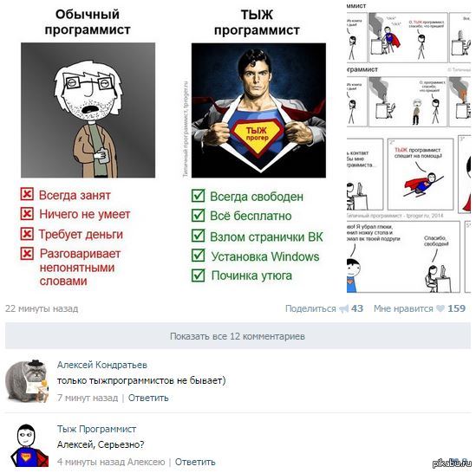The width and height of the screenshot is (476, 473).
Task: Click the like heart icon
Action: tap(440, 308)
